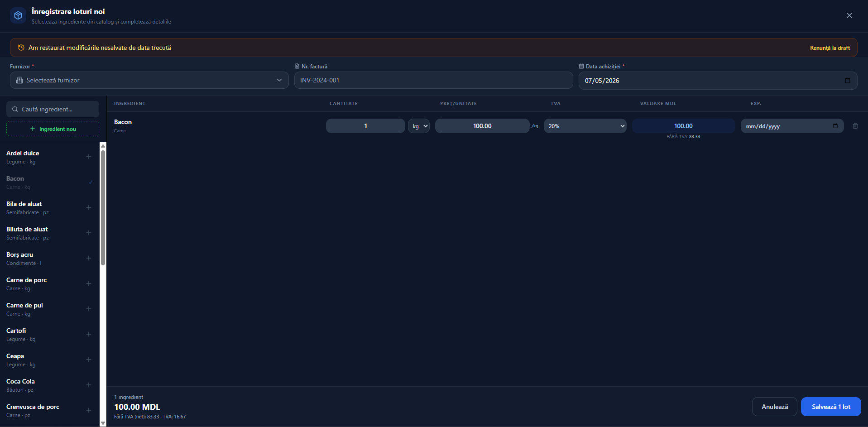Image resolution: width=868 pixels, height=427 pixels.
Task: Deselect the checked Bacon ingredient in list
Action: click(x=50, y=182)
